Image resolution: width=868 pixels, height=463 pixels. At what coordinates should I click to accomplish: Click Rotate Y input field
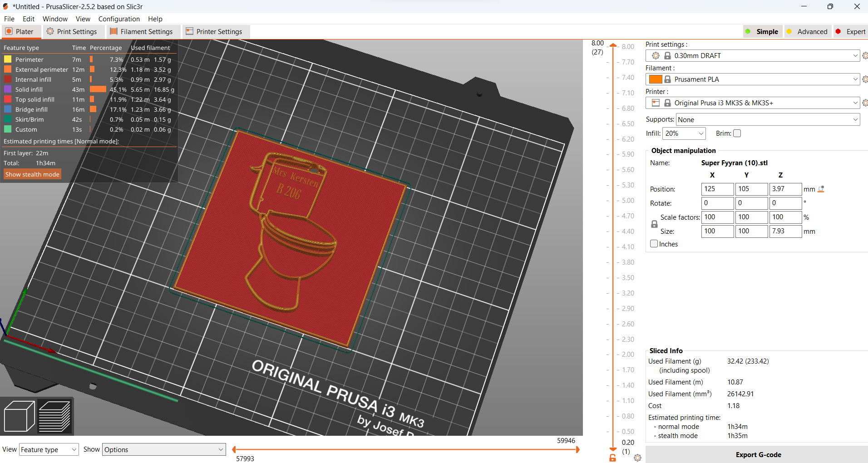click(751, 203)
